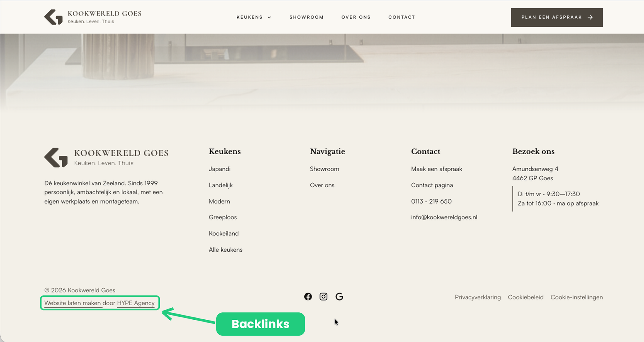
Task: Open the footer Over ons link
Action: (x=322, y=185)
